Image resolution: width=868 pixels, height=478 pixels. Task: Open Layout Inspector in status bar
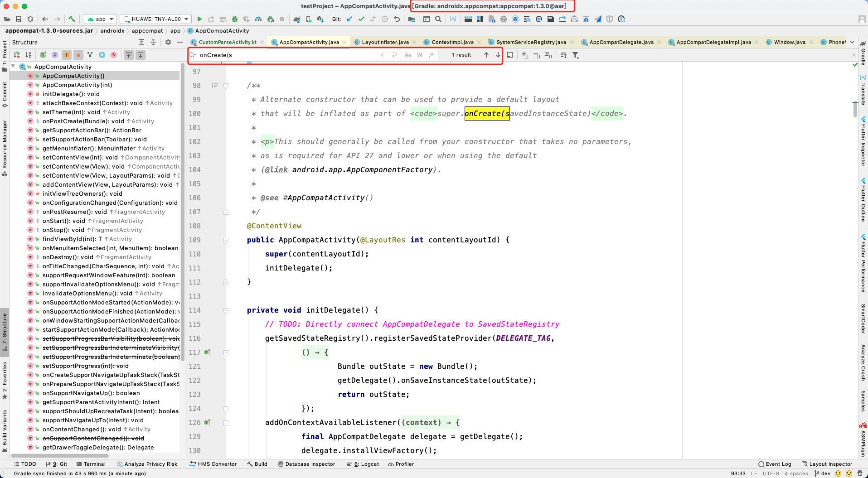tap(827, 464)
